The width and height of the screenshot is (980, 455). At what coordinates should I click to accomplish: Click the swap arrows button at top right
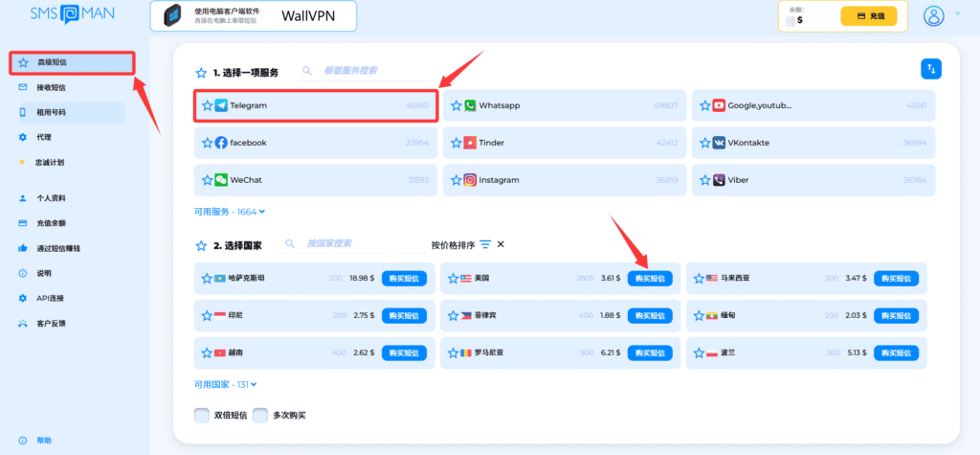(x=931, y=69)
